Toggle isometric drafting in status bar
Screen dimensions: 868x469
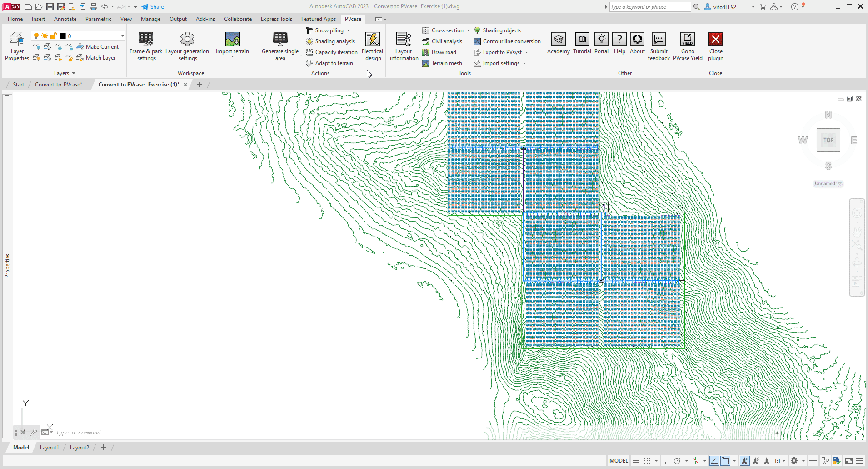coord(695,461)
